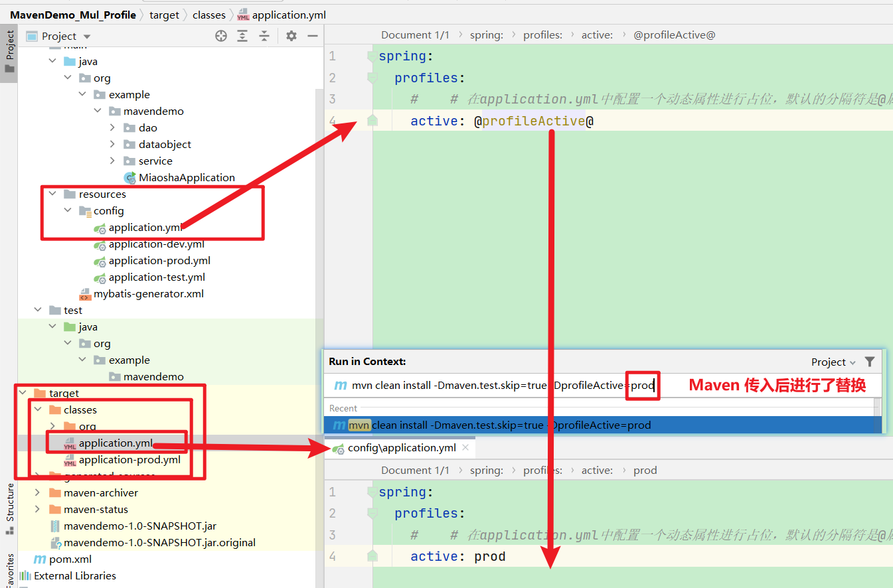
Task: Expand the maven-status folder
Action: [38, 509]
